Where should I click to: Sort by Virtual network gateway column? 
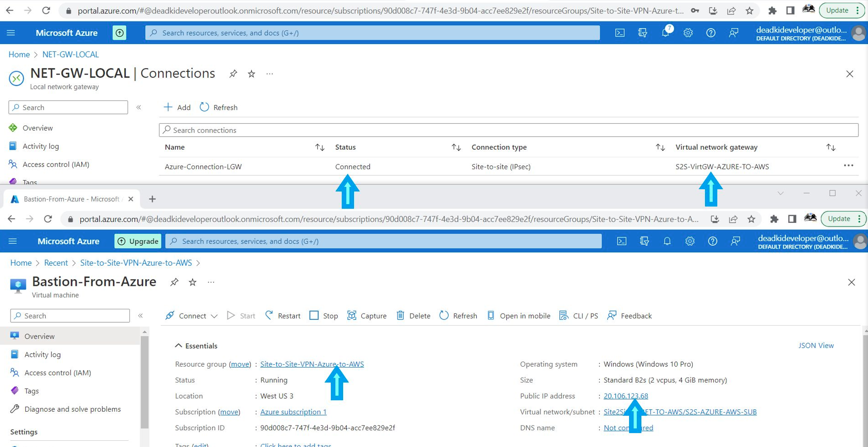831,147
